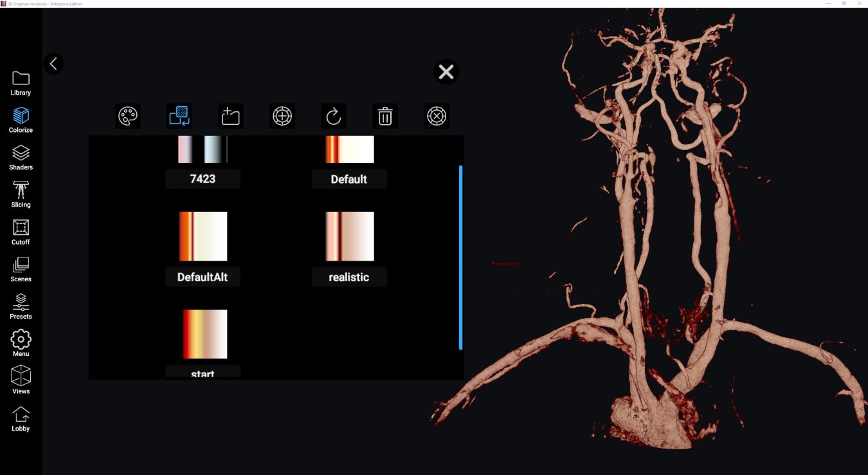Viewport: 868px width, 475px height.
Task: Toggle the Colorize sidebar mode
Action: coord(21,119)
